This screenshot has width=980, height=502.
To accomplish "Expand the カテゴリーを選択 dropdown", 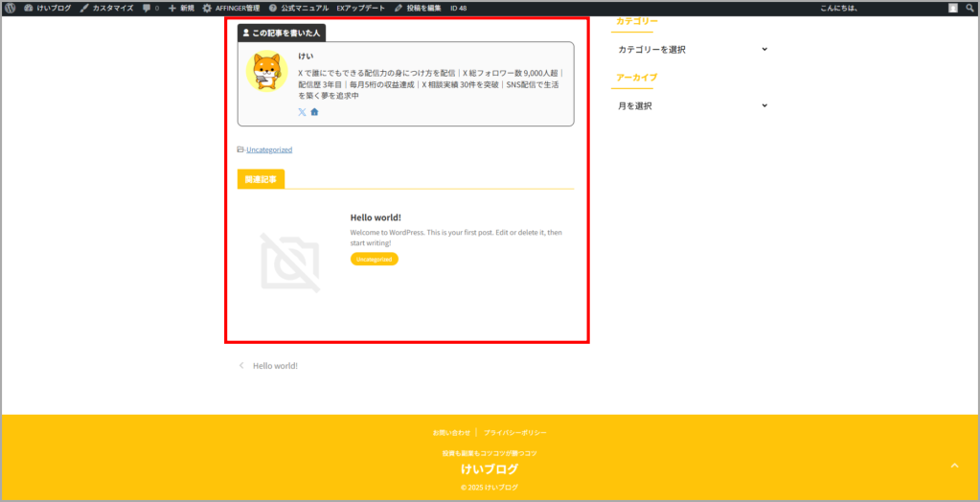I will pos(692,50).
